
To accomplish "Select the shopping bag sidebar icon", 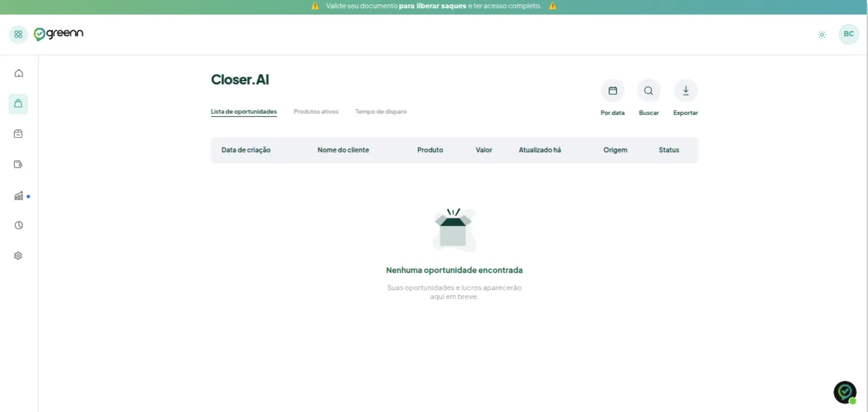I will coord(18,104).
